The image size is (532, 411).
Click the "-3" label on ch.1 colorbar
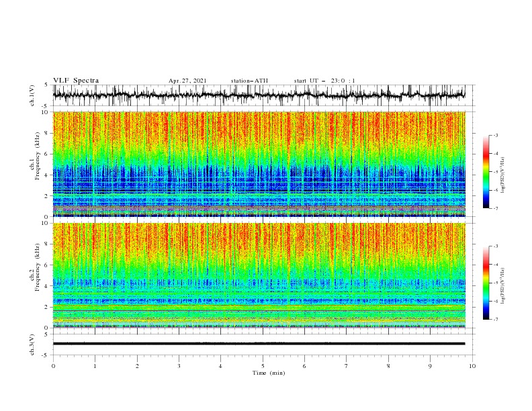(x=496, y=136)
